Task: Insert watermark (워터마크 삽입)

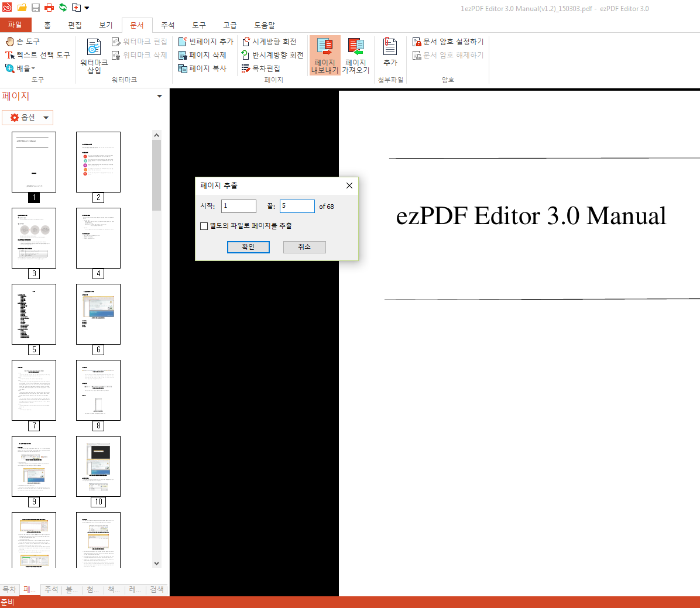Action: (x=94, y=56)
